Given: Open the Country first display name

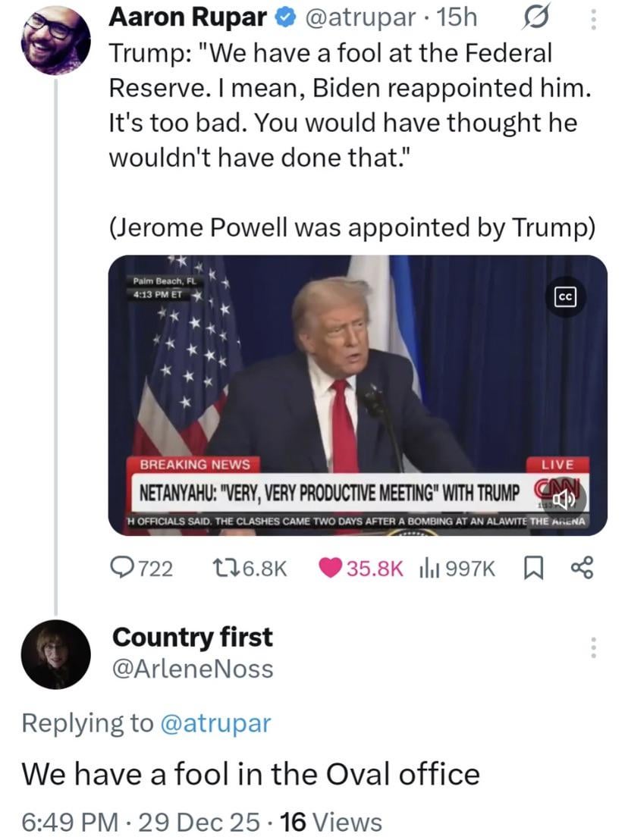Looking at the screenshot, I should (192, 637).
